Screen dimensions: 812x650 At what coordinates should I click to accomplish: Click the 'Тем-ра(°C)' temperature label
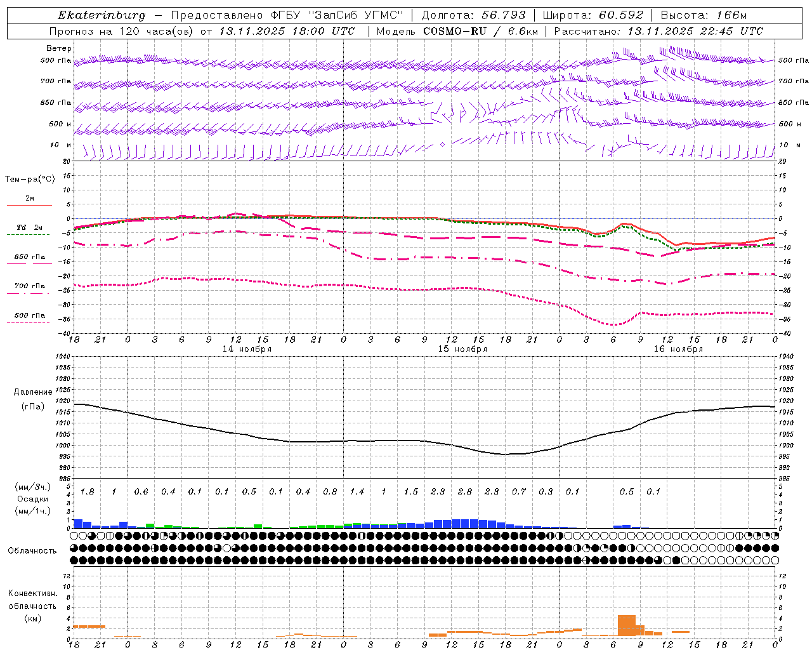(30, 180)
